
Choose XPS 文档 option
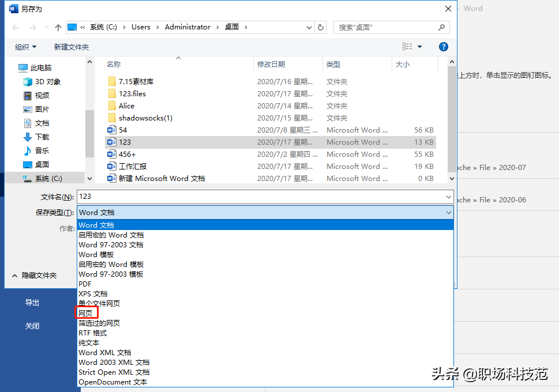[x=265, y=293]
